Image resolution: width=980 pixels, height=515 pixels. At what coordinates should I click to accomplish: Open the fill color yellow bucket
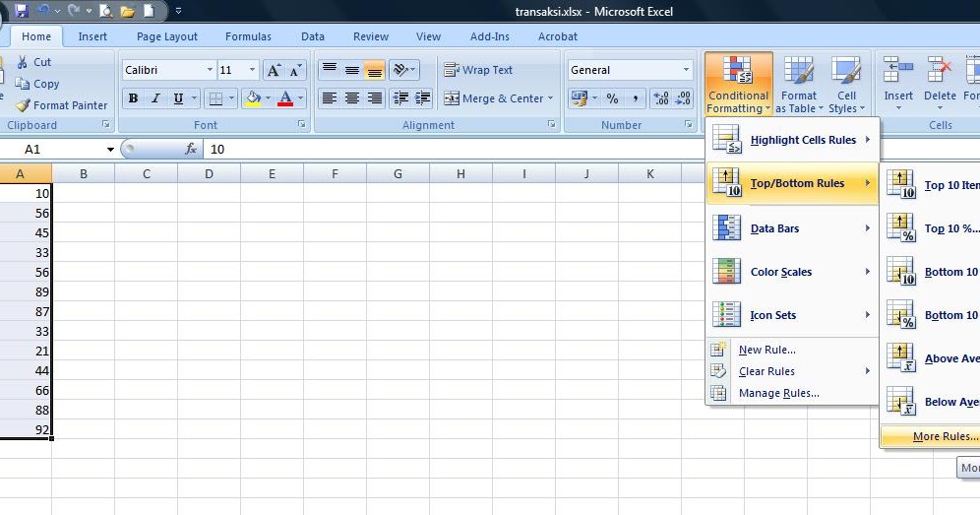click(253, 98)
